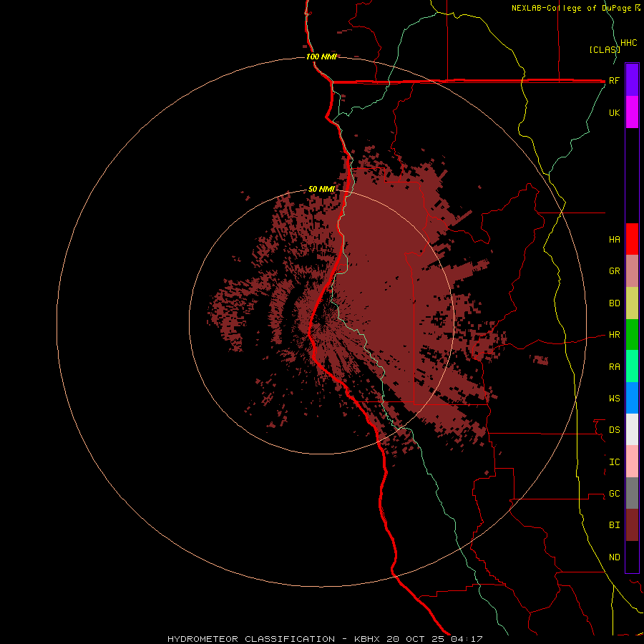Click the DS white legend swatch

tap(632, 429)
